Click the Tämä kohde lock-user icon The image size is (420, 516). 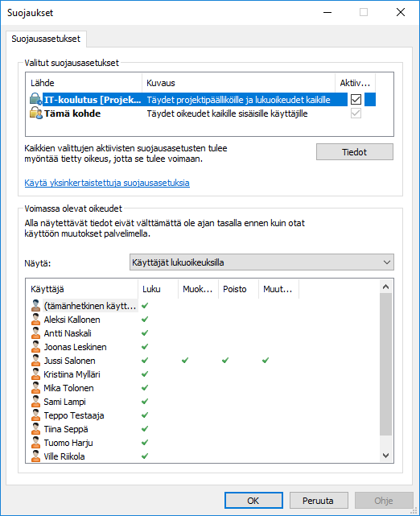[x=36, y=113]
